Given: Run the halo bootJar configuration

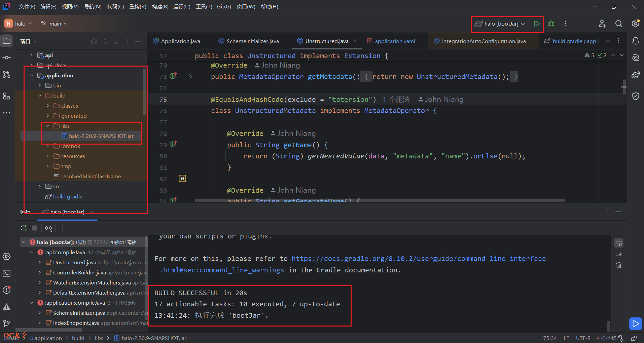Looking at the screenshot, I should pos(537,24).
